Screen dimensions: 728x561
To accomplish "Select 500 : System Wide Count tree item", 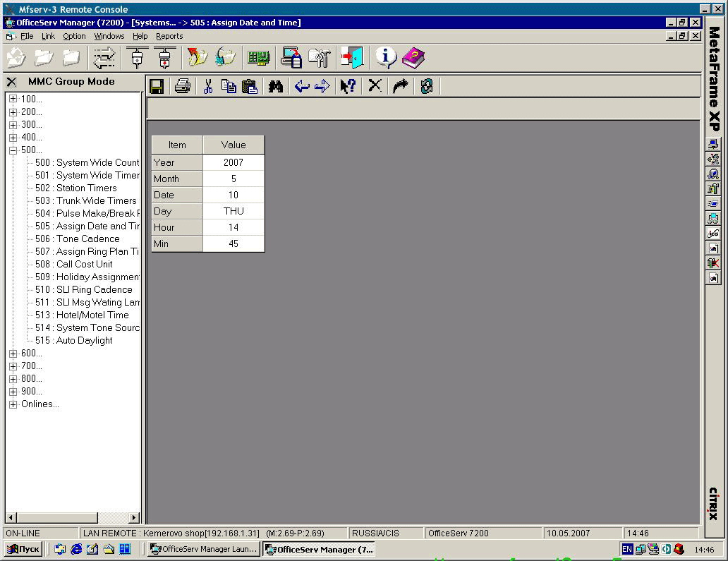I will pos(87,162).
